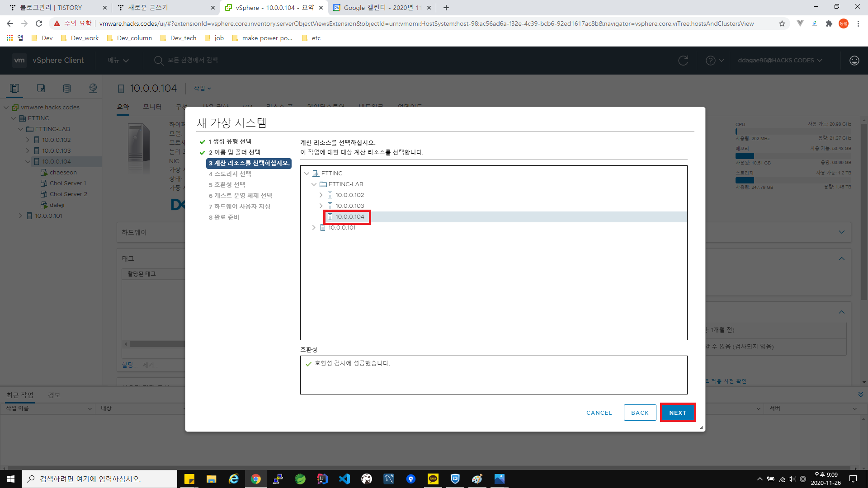Viewport: 868px width, 488px height.
Task: Open Dev_tech bookmark folder
Action: 179,38
